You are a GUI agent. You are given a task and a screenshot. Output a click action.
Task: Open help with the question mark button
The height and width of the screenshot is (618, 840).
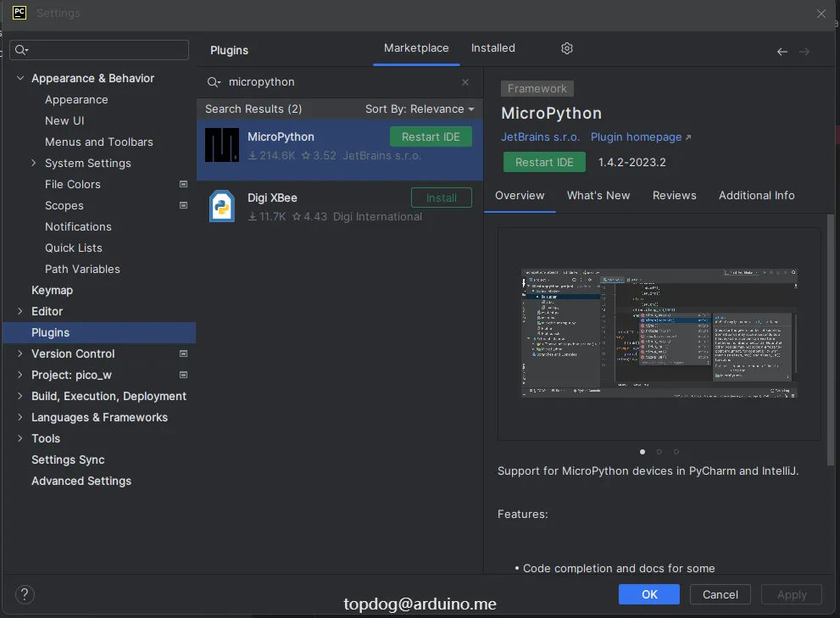[x=25, y=594]
